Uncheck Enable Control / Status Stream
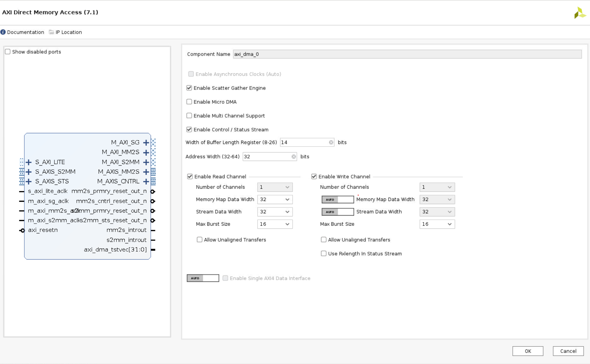590x364 pixels. pos(189,129)
